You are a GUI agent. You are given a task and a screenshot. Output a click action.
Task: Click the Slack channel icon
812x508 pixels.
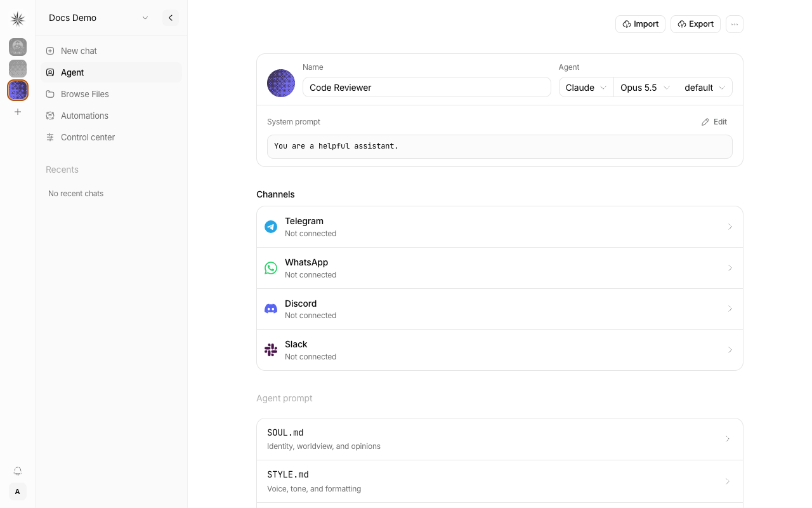pyautogui.click(x=271, y=350)
